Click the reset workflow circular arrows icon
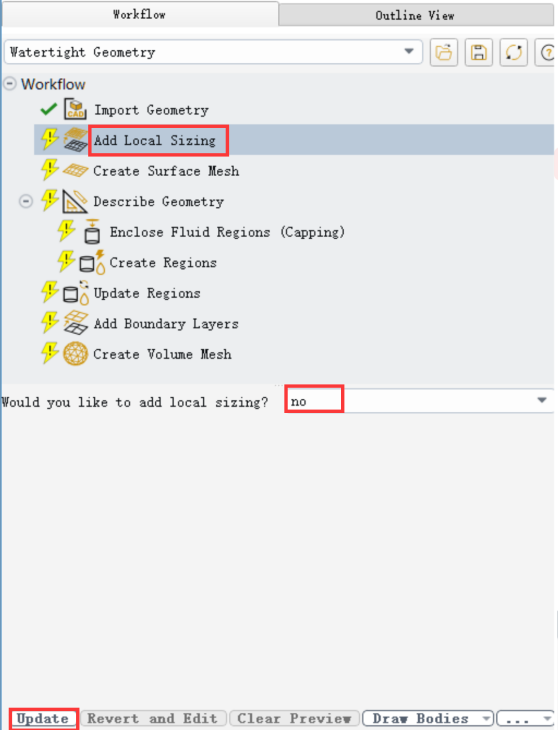 click(x=513, y=52)
